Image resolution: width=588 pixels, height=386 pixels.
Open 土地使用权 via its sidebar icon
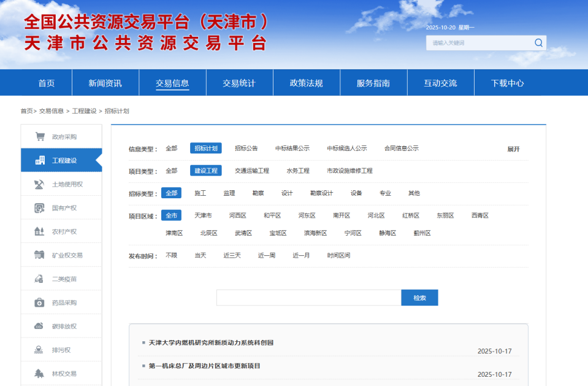pos(38,184)
